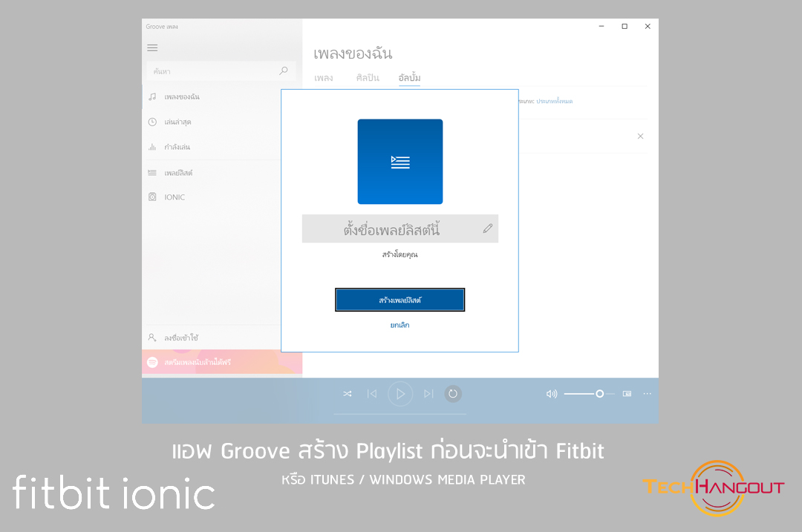This screenshot has width=802, height=532.
Task: Switch to the ศิลปิน tab
Action: pos(368,78)
